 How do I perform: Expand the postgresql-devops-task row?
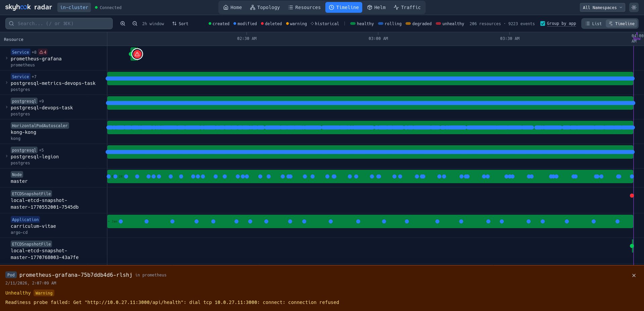[7, 107]
